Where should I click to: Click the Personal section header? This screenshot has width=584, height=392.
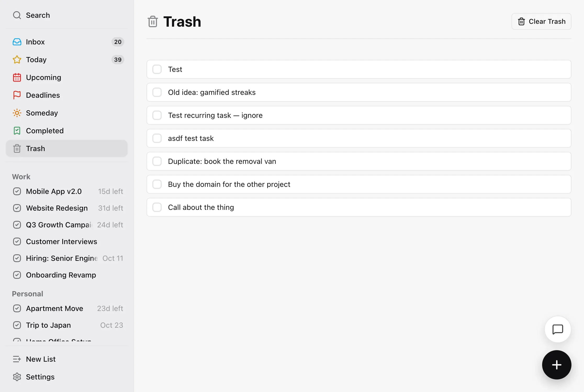click(27, 294)
